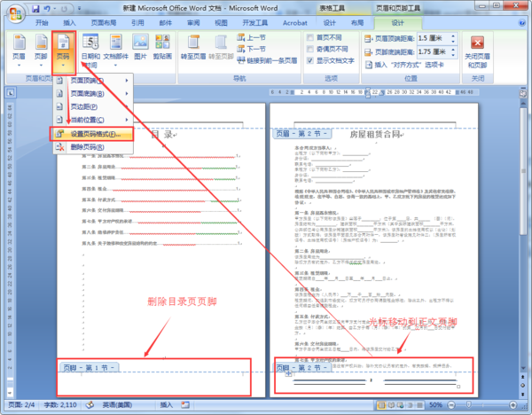Image resolution: width=532 pixels, height=415 pixels.
Task: Open the Office button menu
Action: coord(16,14)
